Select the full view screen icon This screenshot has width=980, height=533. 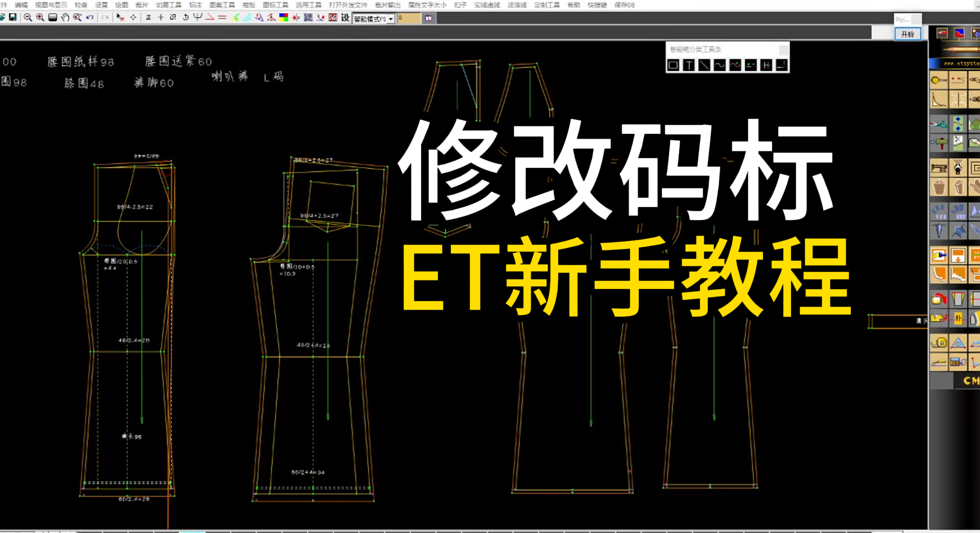[x=52, y=17]
